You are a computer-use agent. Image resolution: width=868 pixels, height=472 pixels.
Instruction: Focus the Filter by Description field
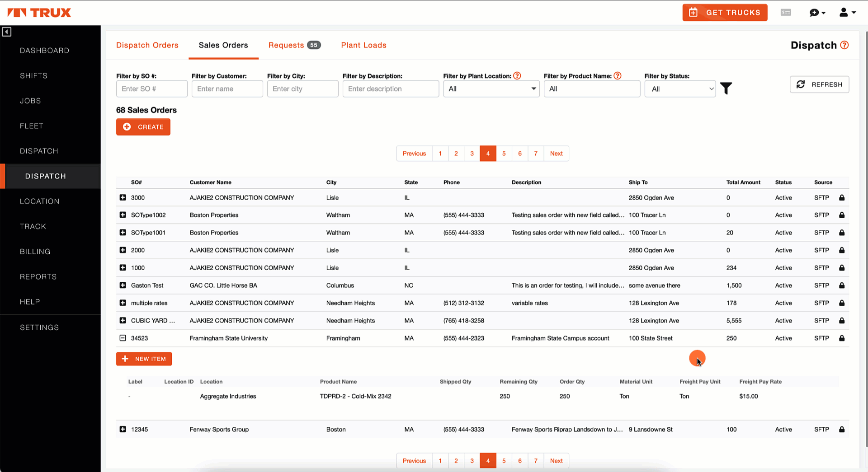tap(391, 89)
